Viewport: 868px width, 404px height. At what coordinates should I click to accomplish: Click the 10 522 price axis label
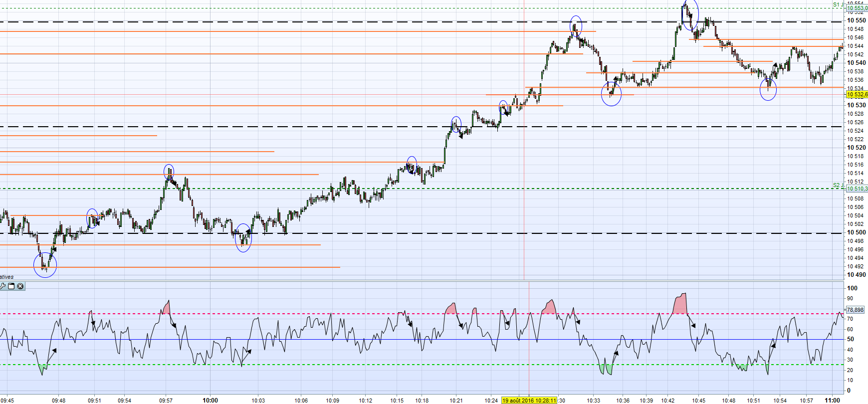856,139
